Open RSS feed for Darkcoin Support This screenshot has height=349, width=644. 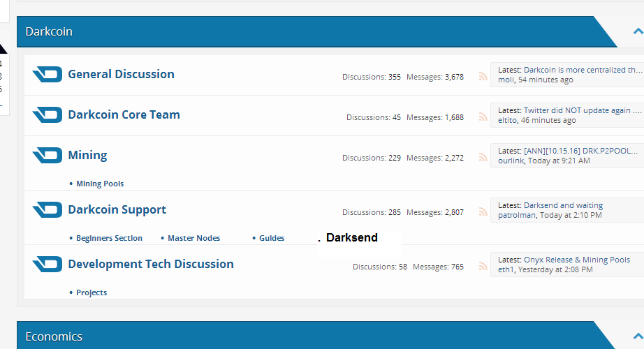point(483,212)
